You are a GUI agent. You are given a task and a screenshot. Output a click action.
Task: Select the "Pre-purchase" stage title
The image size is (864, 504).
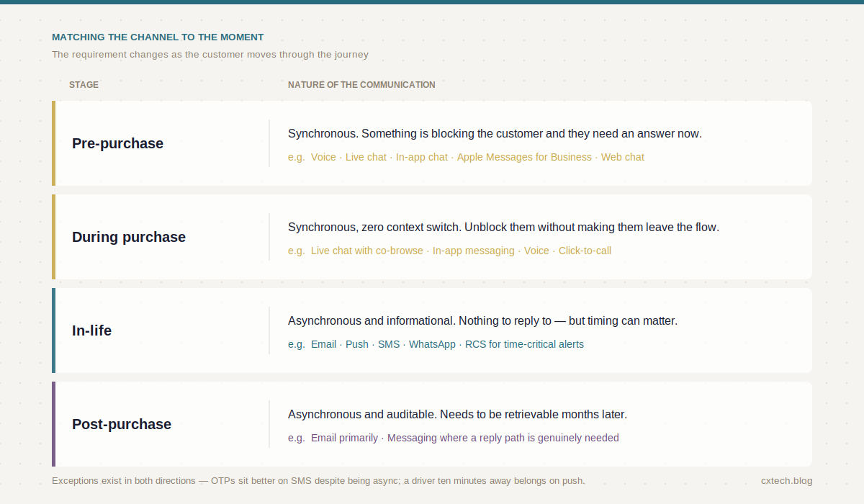(x=117, y=143)
